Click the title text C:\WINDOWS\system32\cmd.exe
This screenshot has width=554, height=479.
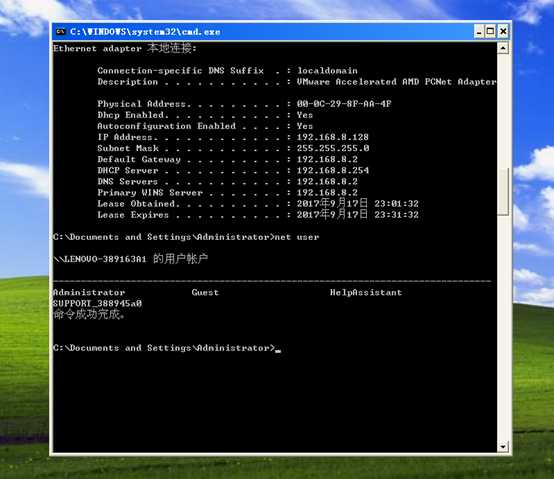click(145, 32)
